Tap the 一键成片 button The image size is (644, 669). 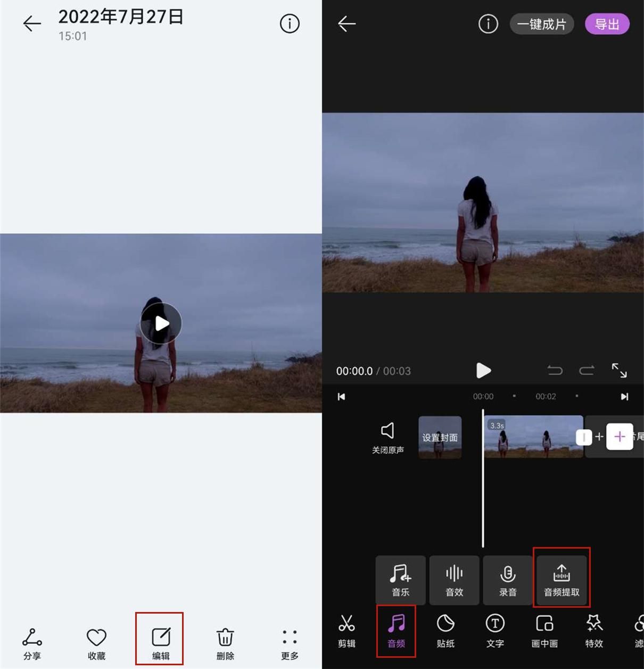click(x=542, y=24)
